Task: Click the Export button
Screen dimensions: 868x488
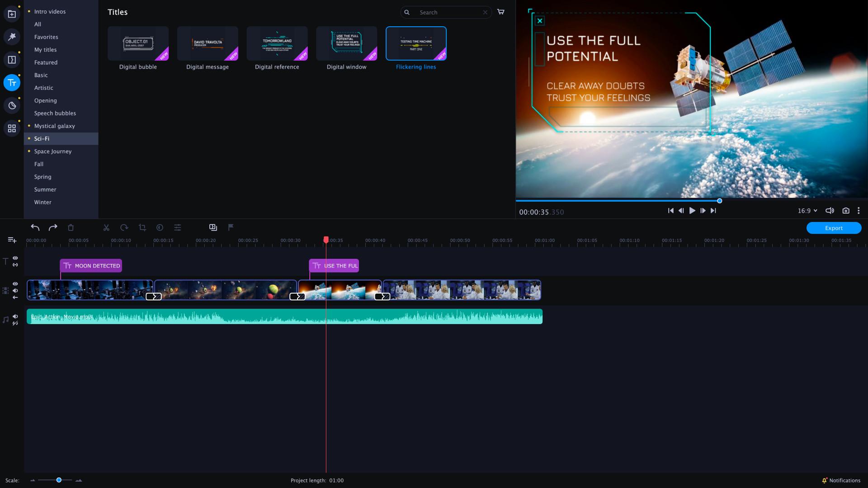Action: click(x=834, y=228)
